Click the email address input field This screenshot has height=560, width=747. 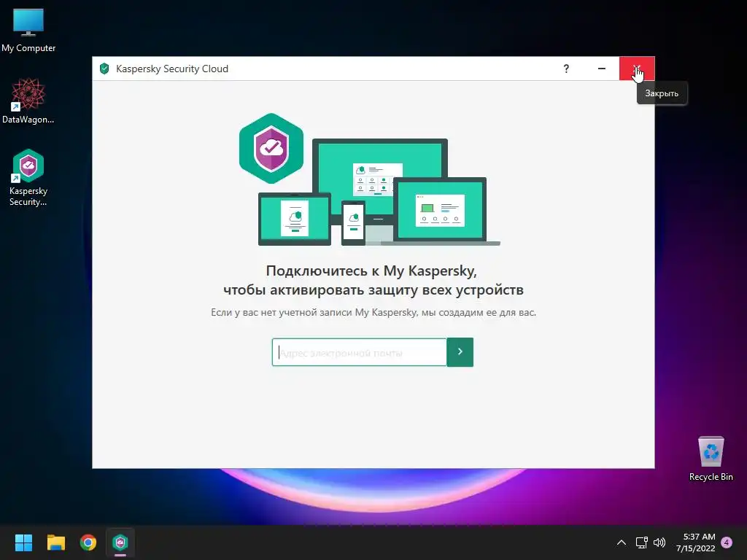(x=359, y=352)
